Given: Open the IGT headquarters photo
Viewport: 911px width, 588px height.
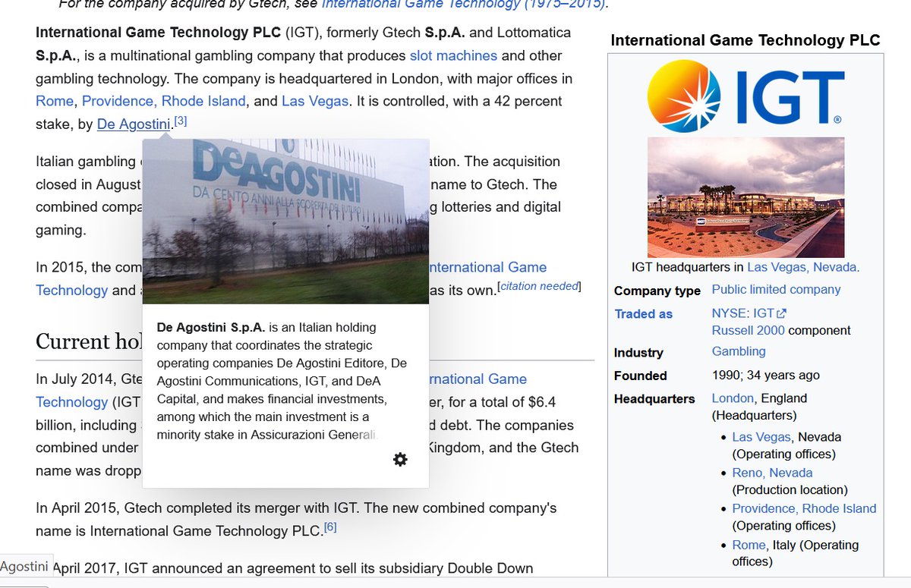Looking at the screenshot, I should coord(746,197).
